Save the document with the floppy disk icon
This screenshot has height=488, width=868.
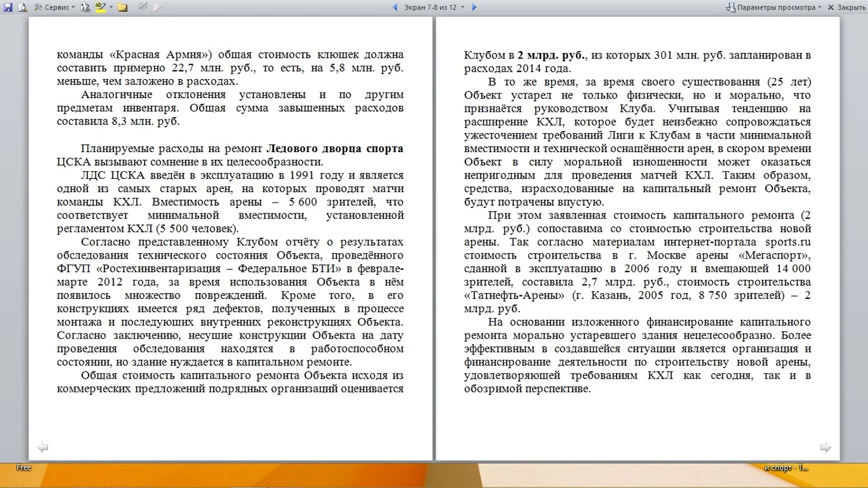(8, 7)
